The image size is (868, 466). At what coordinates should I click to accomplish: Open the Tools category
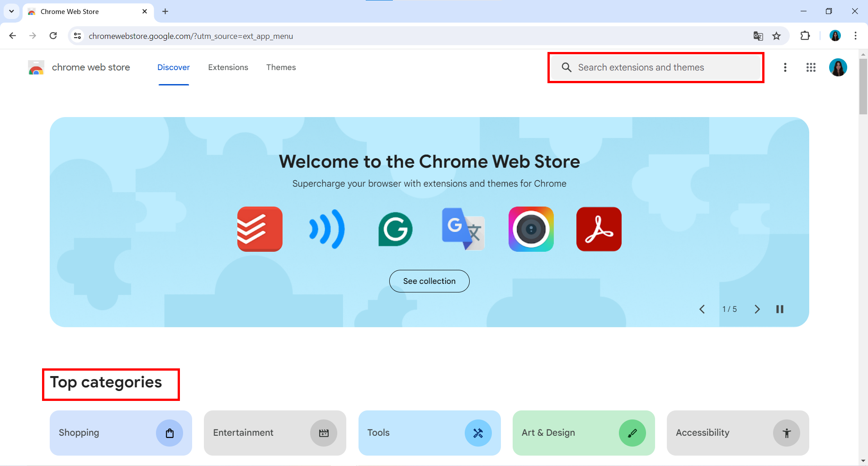(x=429, y=433)
